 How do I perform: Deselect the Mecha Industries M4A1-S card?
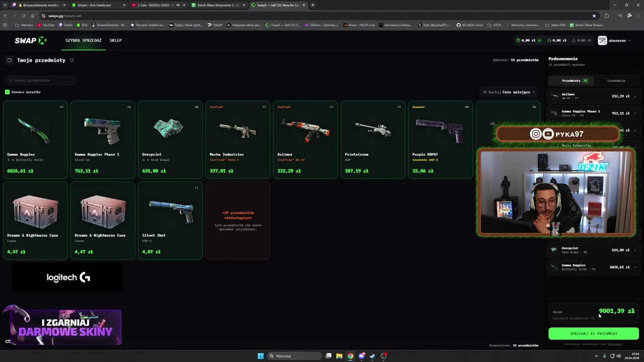click(237, 140)
